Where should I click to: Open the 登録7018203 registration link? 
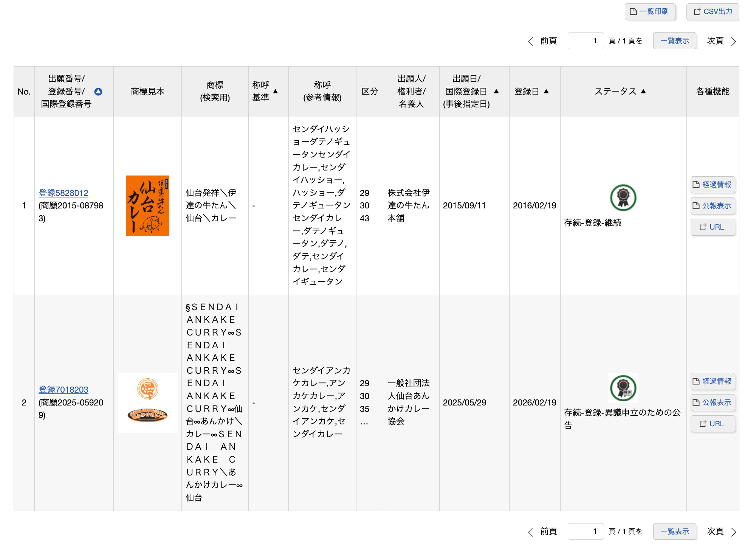64,389
